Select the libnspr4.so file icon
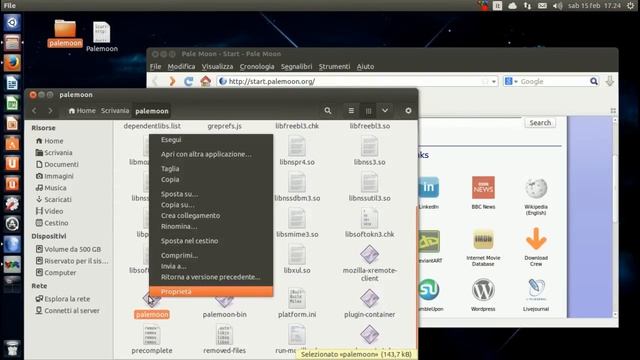Screen dimensions: 640x360 297,147
